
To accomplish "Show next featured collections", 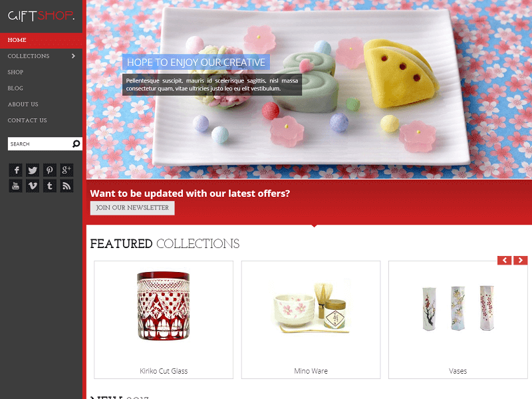I will [521, 260].
